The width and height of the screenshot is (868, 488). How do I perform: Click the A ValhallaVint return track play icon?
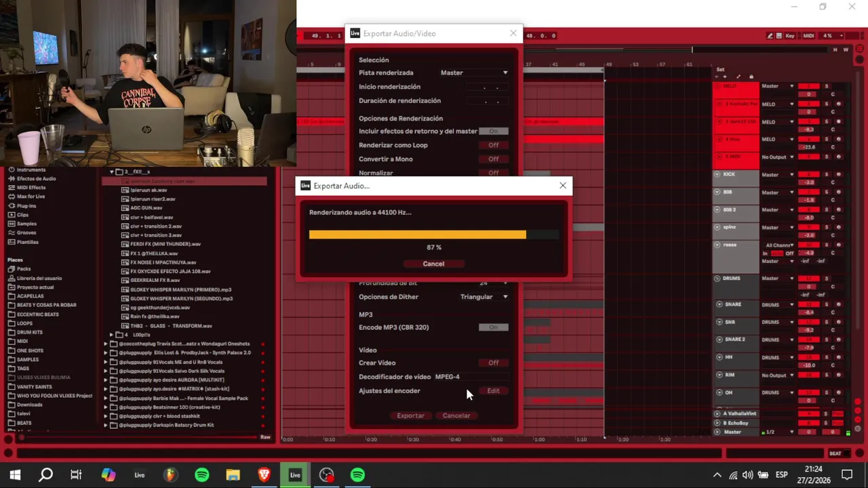(717, 413)
